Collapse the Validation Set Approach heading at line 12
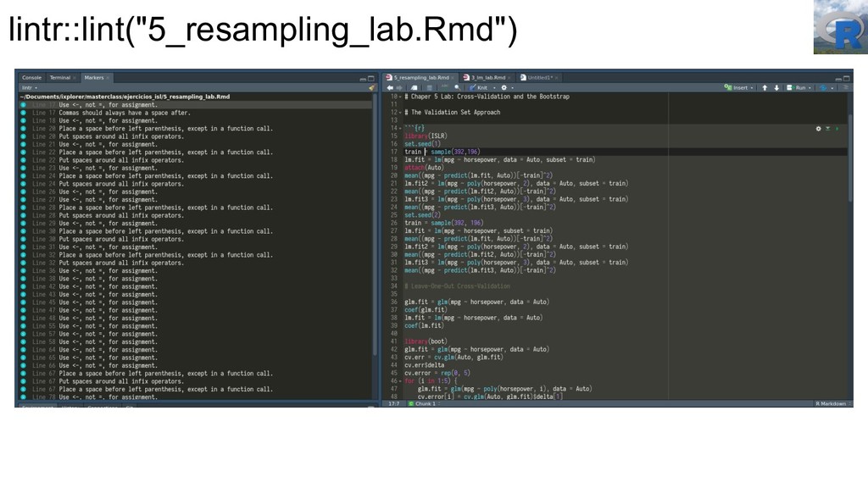This screenshot has height=488, width=868. tap(401, 113)
